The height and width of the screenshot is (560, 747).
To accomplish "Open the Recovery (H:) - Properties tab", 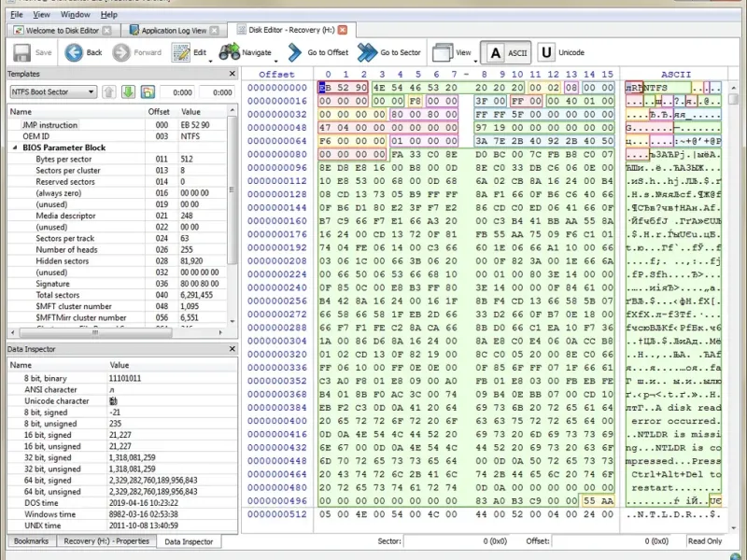I will (106, 541).
